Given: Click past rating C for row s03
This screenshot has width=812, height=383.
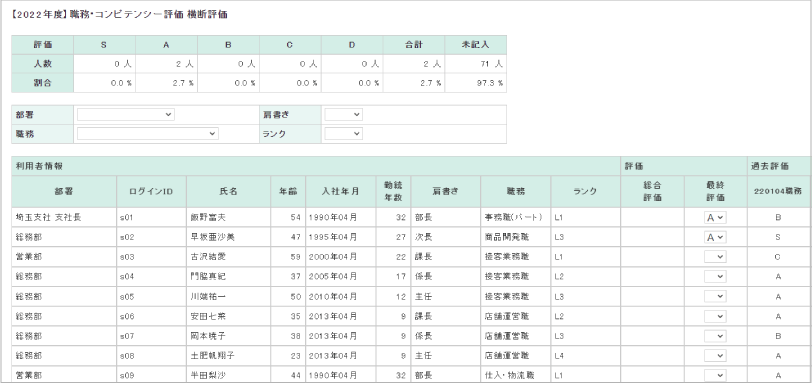Looking at the screenshot, I should coord(778,257).
